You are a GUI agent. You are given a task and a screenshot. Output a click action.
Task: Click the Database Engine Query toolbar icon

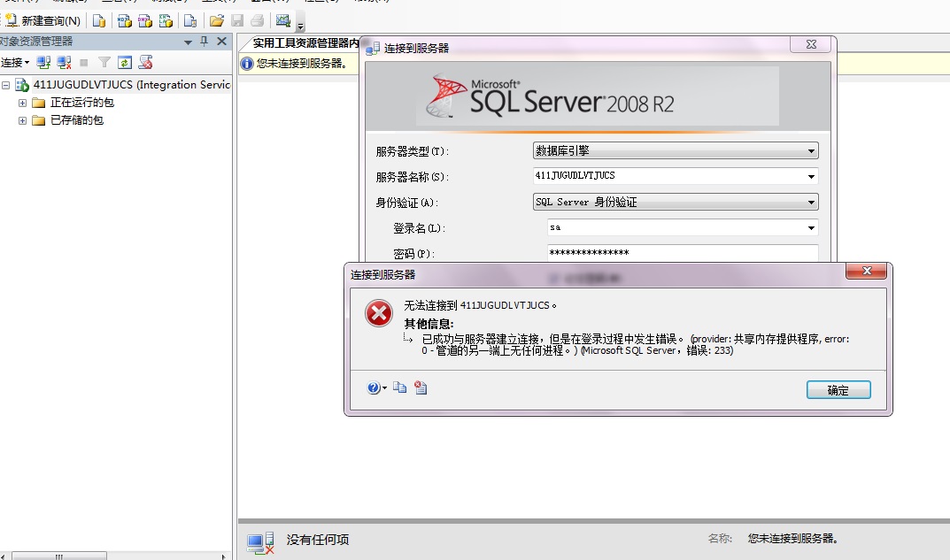(x=99, y=20)
